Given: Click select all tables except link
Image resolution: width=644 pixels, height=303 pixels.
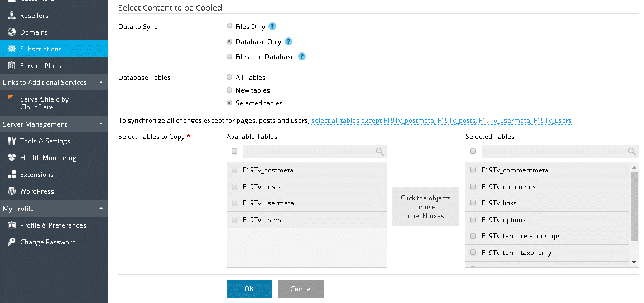Looking at the screenshot, I should 442,120.
